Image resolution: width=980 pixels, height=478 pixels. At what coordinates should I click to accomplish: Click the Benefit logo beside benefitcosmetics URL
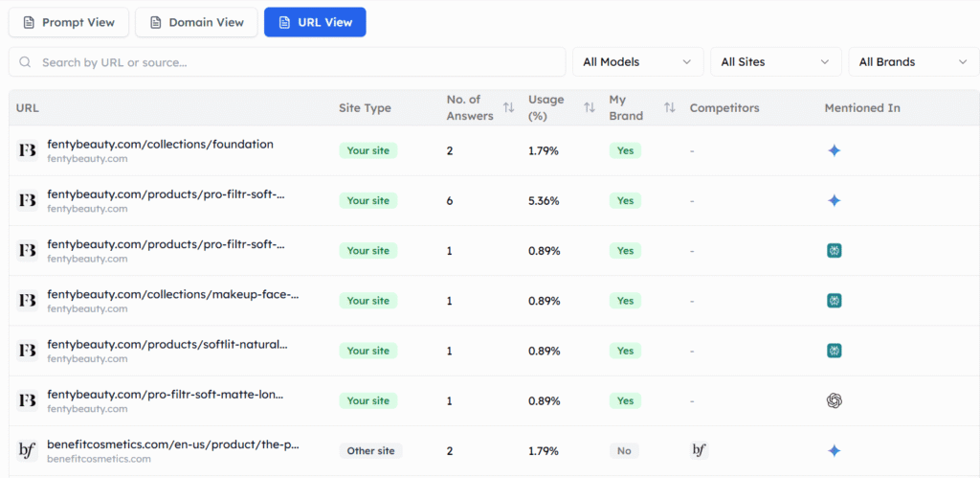point(28,450)
